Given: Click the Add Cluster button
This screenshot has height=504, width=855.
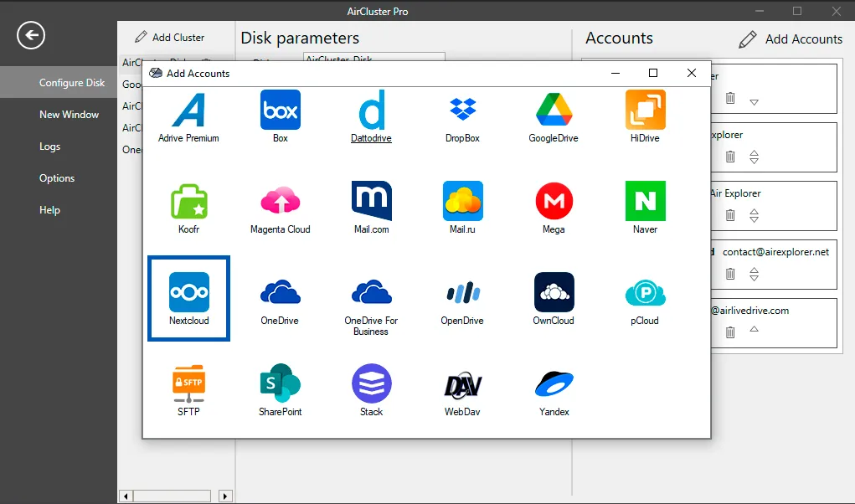Looking at the screenshot, I should coord(170,37).
